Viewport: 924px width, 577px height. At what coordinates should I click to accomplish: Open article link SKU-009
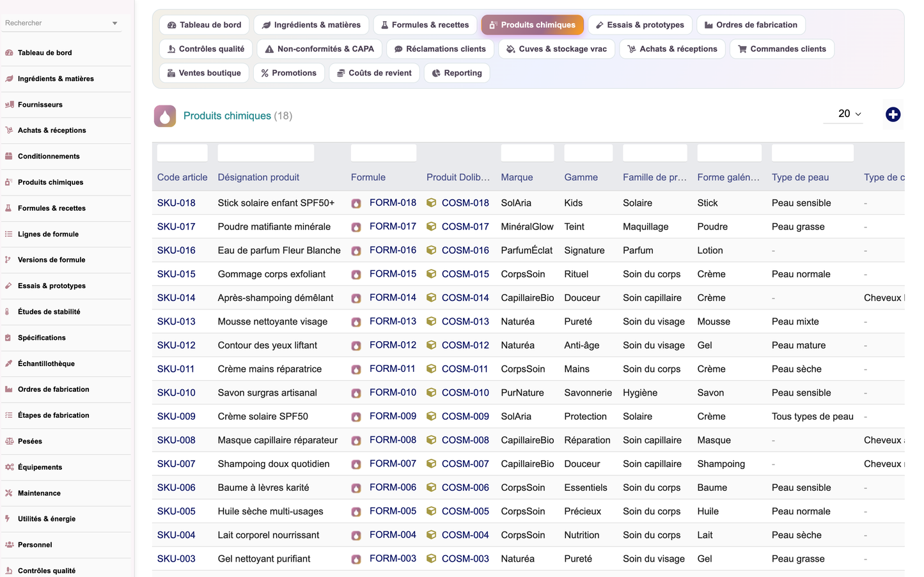[x=176, y=417]
